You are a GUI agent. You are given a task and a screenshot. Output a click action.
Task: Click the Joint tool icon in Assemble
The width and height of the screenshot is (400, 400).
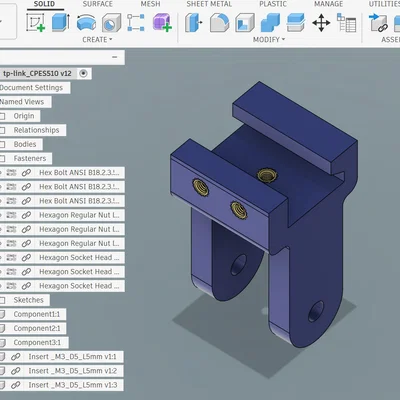(x=378, y=23)
